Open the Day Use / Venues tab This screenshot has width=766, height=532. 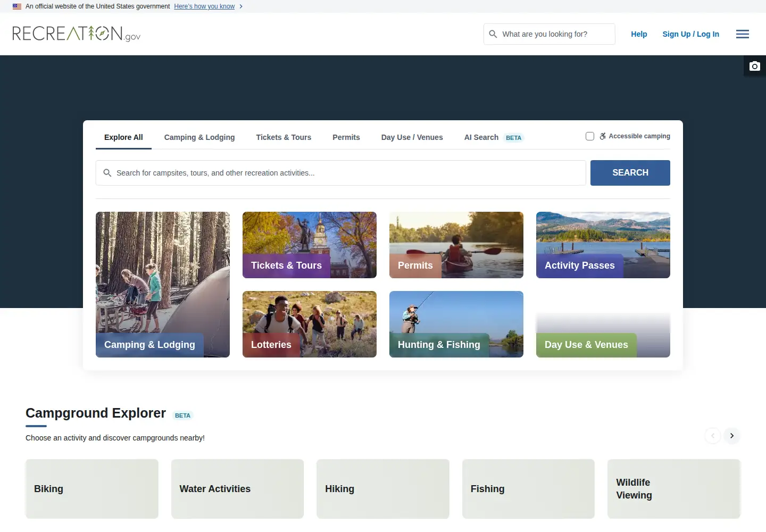[x=412, y=137]
